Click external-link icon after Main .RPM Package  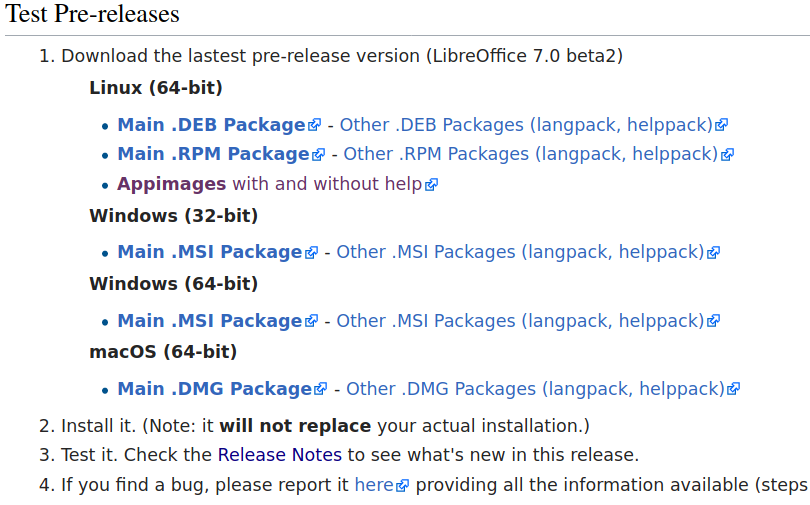(x=318, y=154)
